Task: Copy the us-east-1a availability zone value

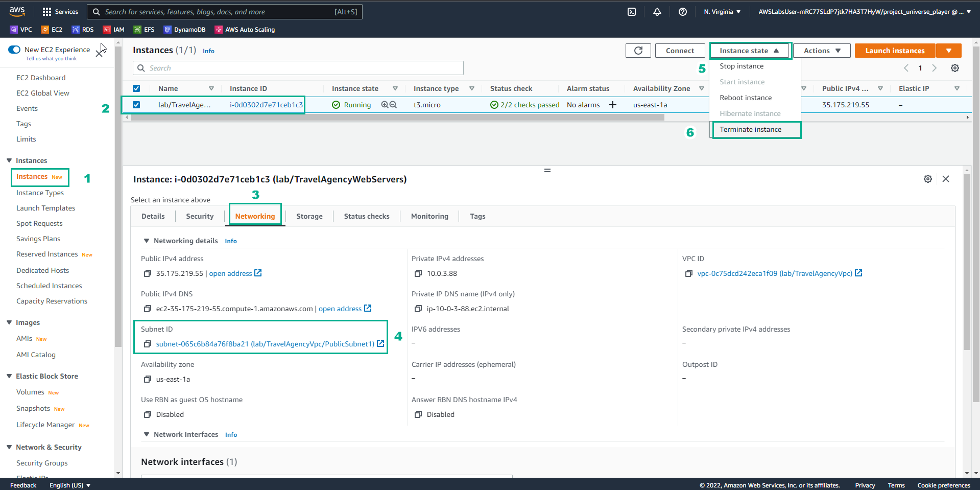Action: [x=148, y=379]
